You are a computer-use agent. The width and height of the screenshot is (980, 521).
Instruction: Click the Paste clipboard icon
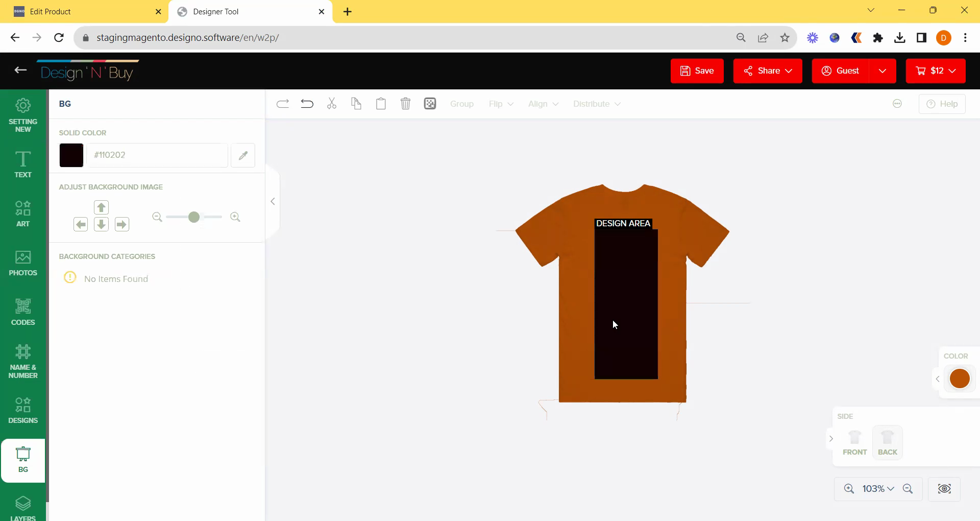(381, 104)
